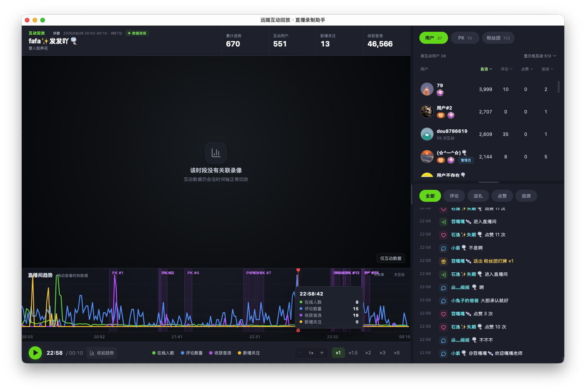
Task: Click the 互动回放 label in the header
Action: [x=37, y=33]
